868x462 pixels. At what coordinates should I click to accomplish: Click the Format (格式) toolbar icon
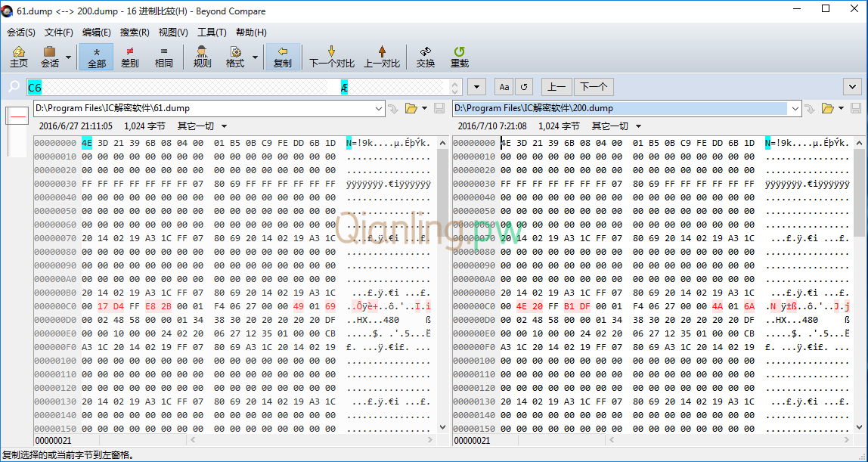(235, 57)
